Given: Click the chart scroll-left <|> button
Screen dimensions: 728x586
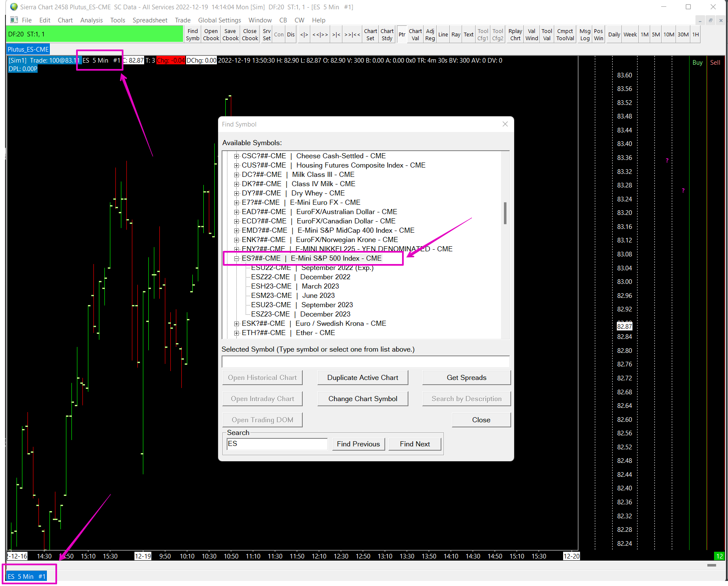Looking at the screenshot, I should point(304,35).
